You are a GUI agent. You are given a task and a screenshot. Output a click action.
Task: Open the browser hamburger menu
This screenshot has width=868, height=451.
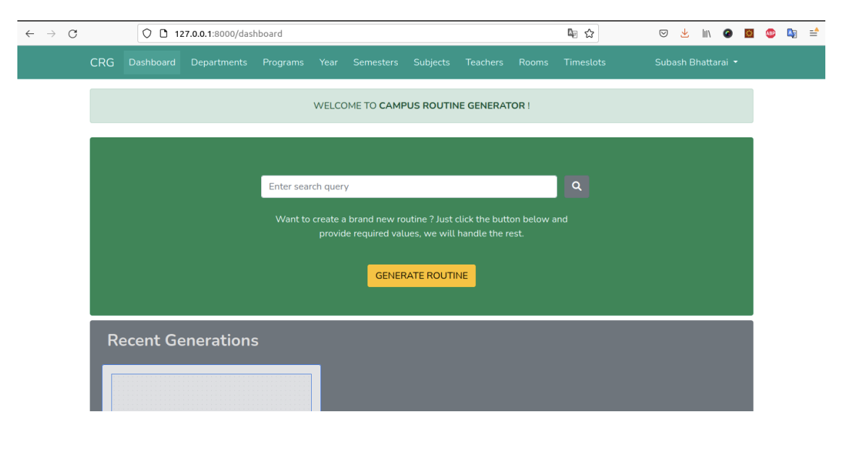pyautogui.click(x=814, y=33)
